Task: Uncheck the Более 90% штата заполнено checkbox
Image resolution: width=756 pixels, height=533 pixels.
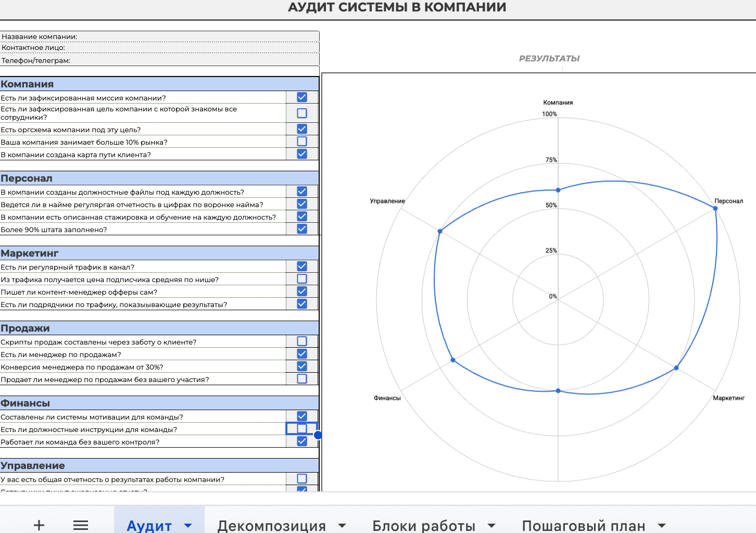Action: click(x=302, y=229)
